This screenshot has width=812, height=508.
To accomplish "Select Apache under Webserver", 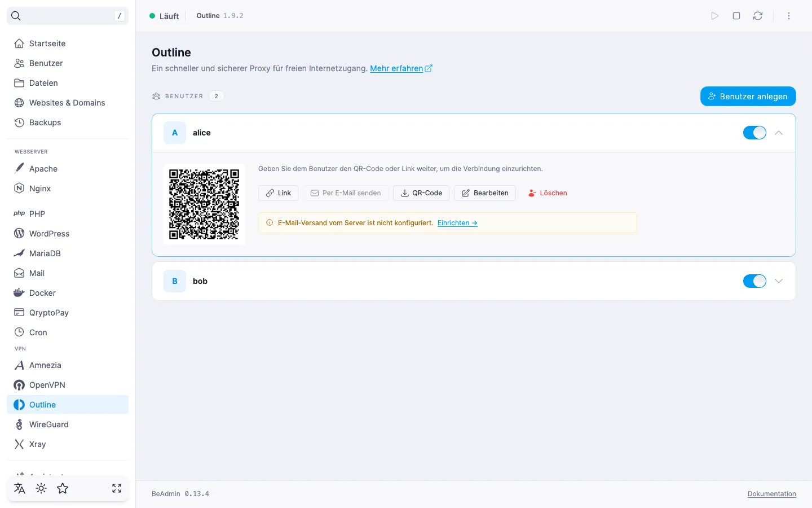I will 68,169.
